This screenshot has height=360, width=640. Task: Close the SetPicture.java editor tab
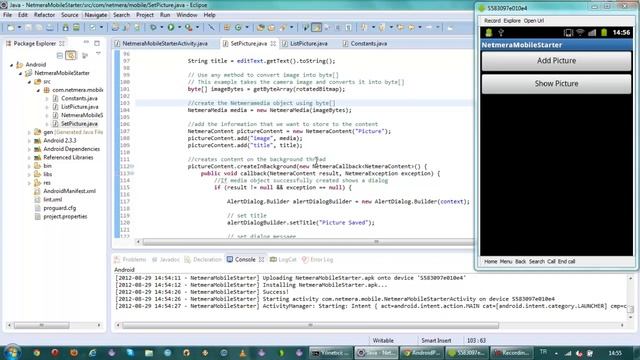273,43
